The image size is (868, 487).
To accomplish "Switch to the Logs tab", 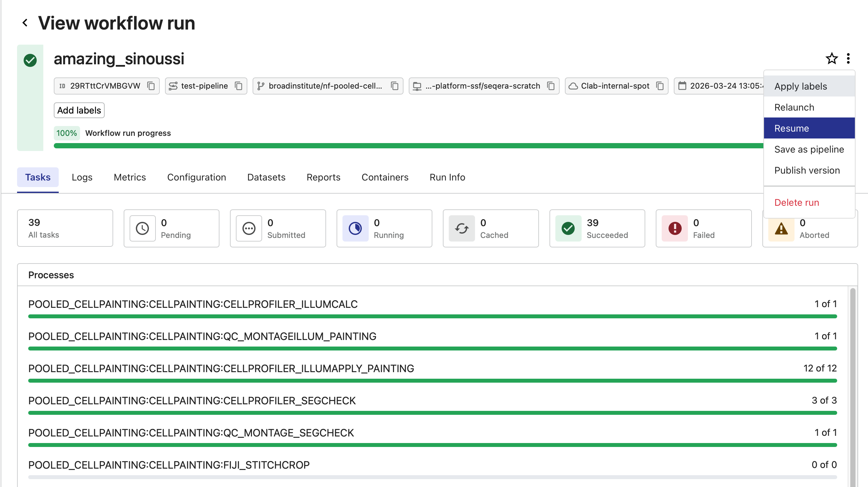I will (82, 177).
